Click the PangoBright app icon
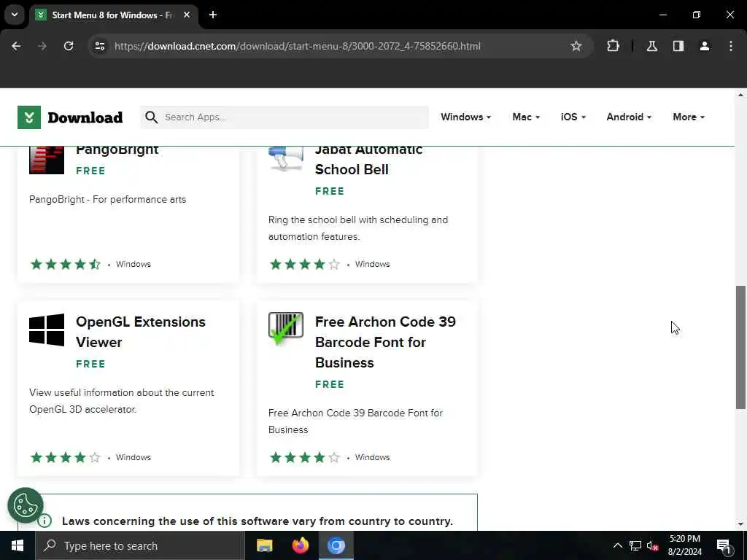The image size is (747, 560). (x=47, y=160)
